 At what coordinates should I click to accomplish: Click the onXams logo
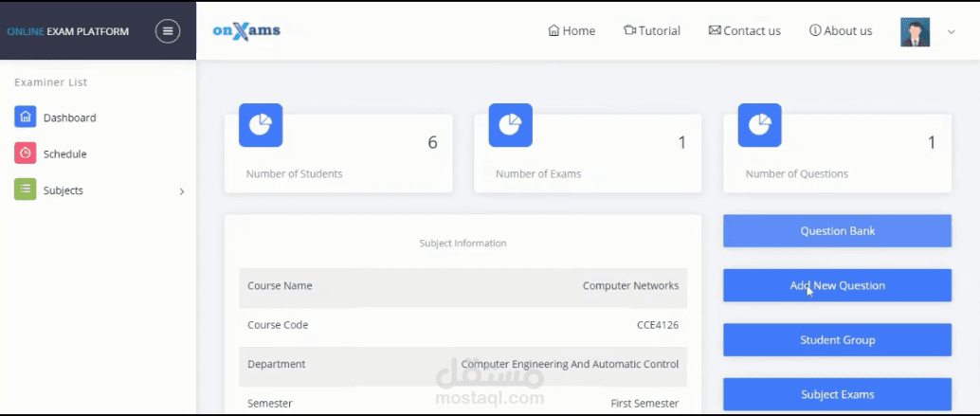[246, 31]
